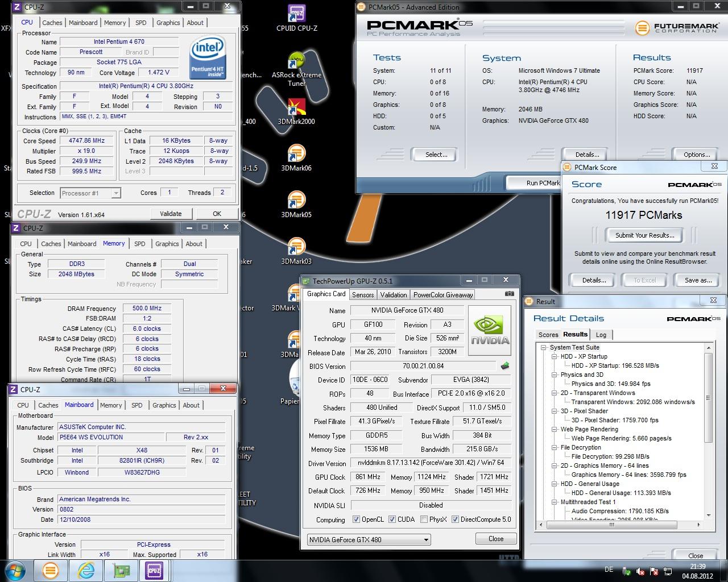Viewport: 728px width, 582px height.
Task: Toggle the OpenCL checkbox in GPU-Z
Action: [x=356, y=519]
